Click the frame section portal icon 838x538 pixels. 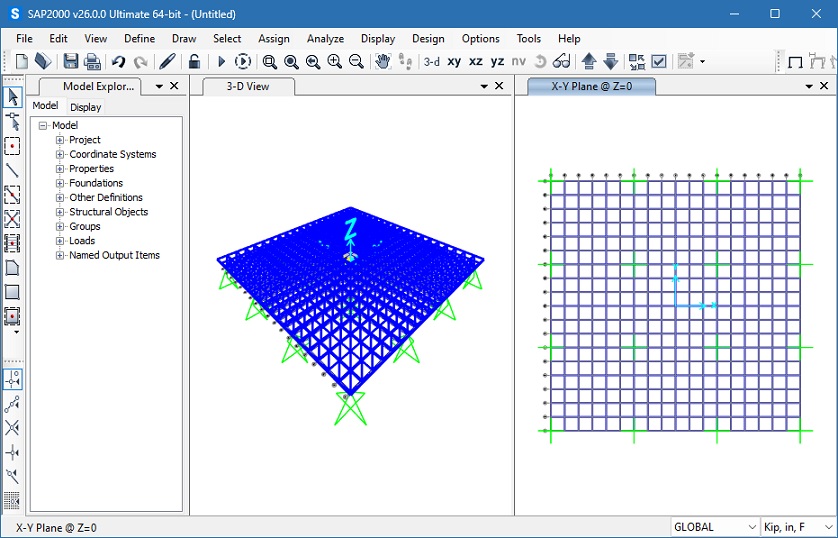click(796, 62)
